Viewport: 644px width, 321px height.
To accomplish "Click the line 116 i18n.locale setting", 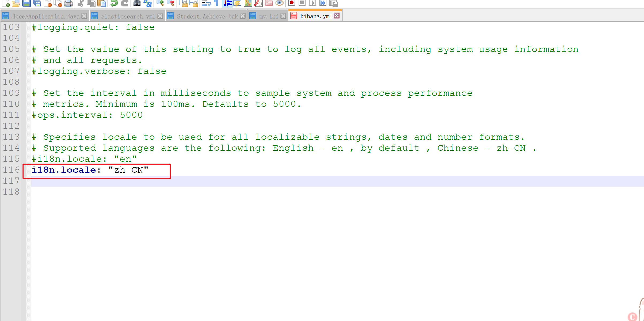I will (x=90, y=170).
